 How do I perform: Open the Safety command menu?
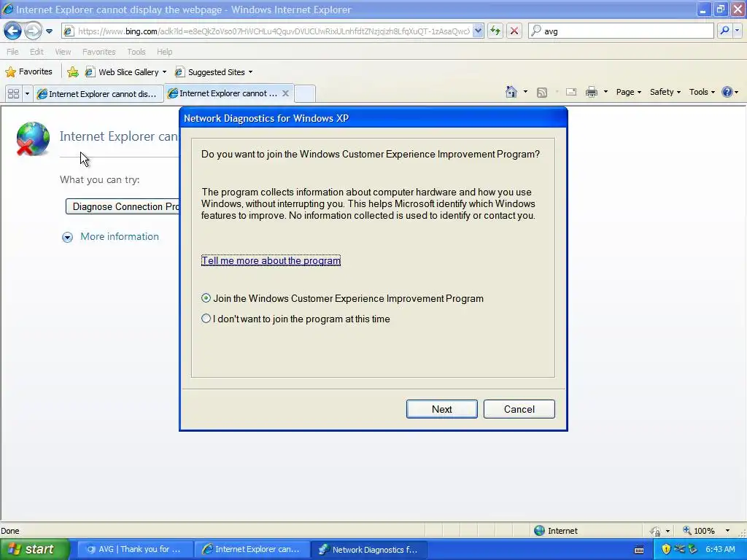665,92
